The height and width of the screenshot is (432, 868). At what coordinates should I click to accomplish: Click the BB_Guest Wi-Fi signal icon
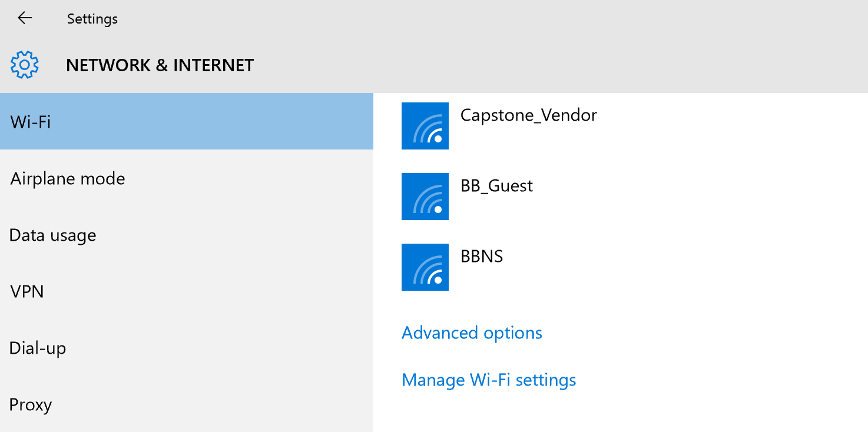click(425, 197)
